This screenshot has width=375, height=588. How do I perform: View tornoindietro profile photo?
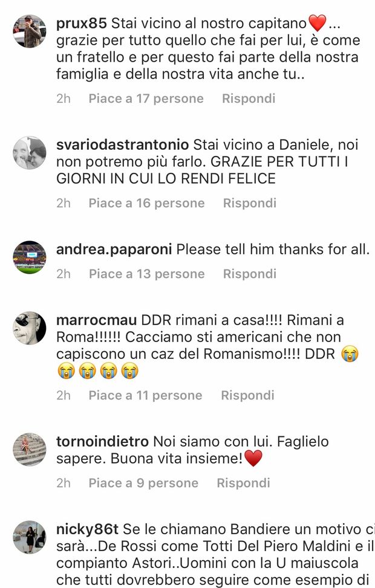click(x=30, y=449)
